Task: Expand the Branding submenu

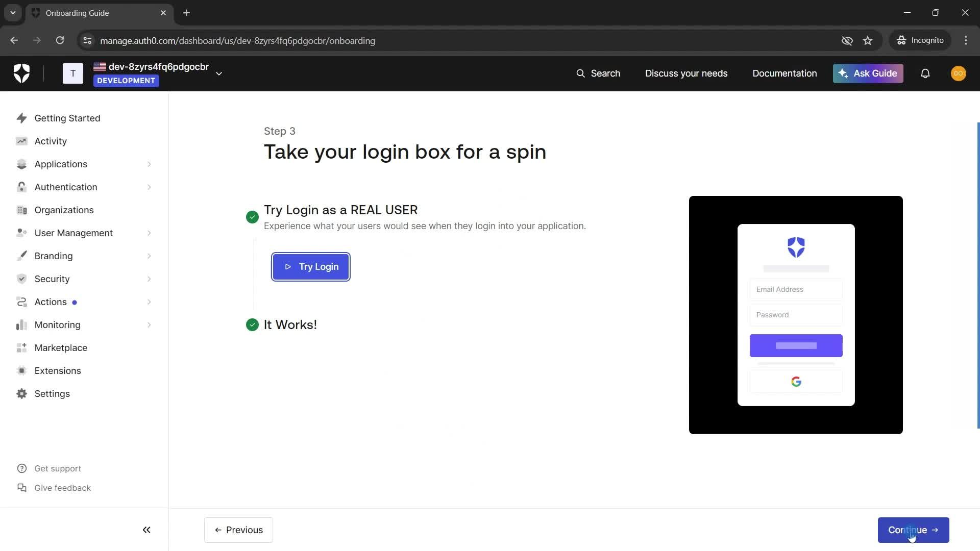Action: (x=149, y=256)
